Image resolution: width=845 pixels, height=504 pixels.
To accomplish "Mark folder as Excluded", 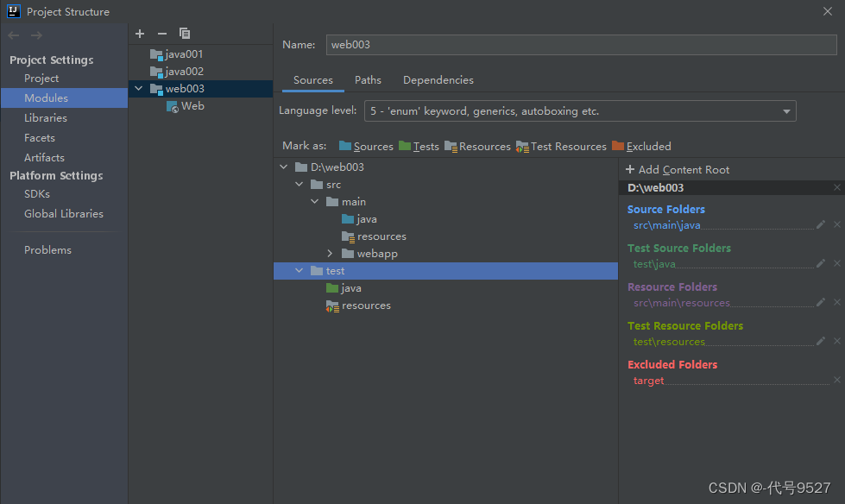I will 641,147.
